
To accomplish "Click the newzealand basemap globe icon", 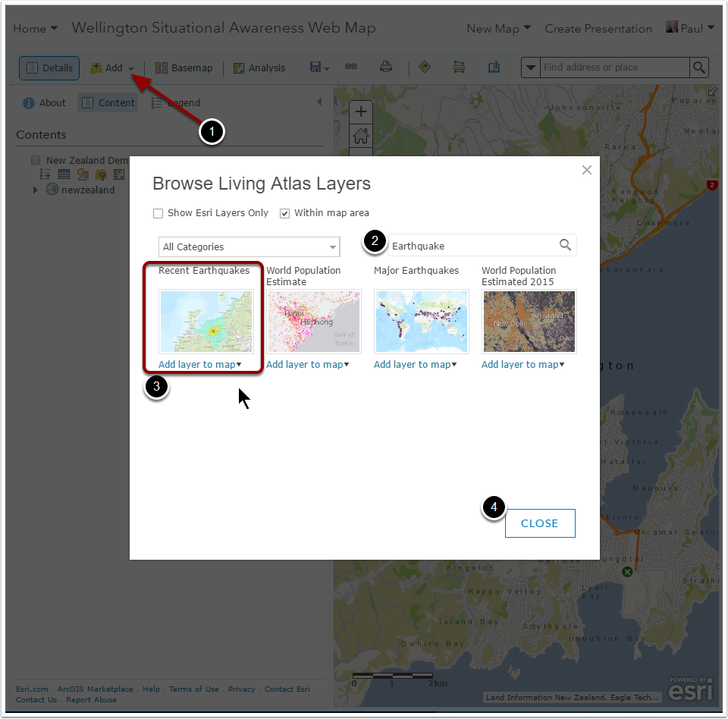I will 52,189.
